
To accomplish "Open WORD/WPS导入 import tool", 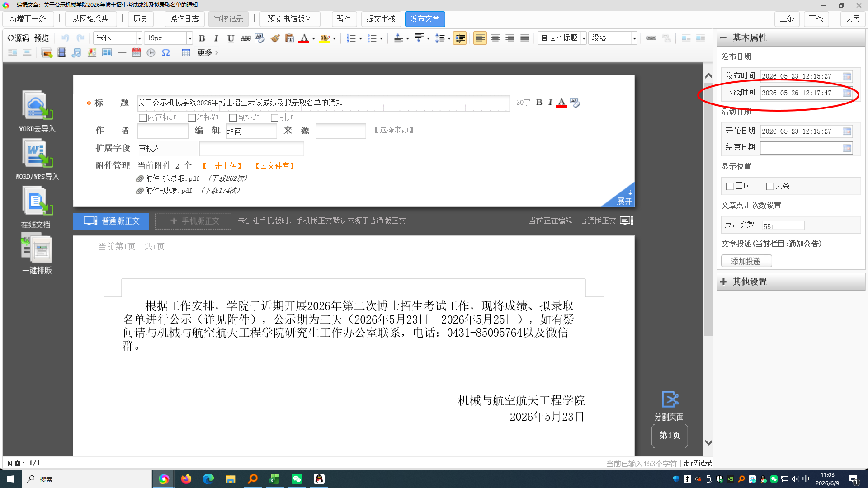I will [37, 160].
